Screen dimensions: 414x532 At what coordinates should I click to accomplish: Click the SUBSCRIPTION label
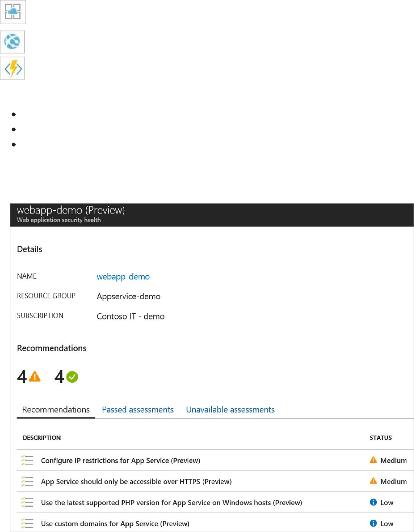coord(40,315)
